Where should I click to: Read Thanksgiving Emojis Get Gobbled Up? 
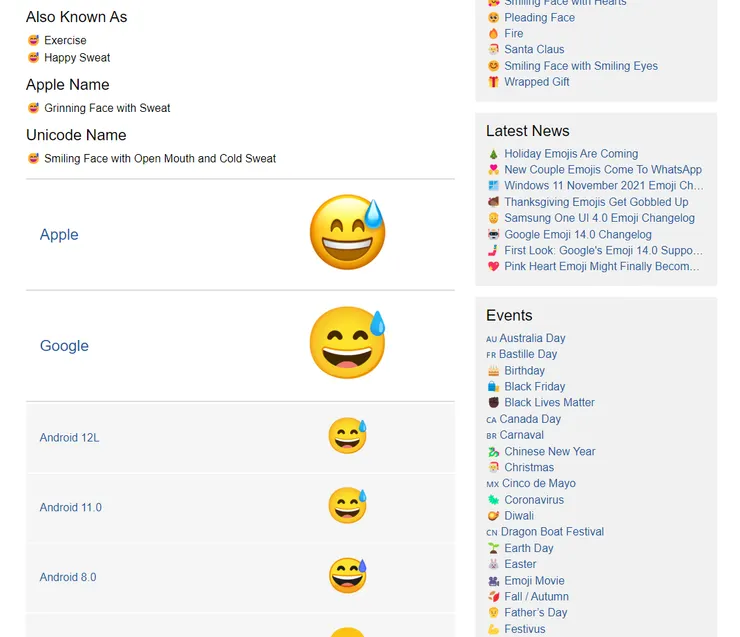tap(596, 202)
